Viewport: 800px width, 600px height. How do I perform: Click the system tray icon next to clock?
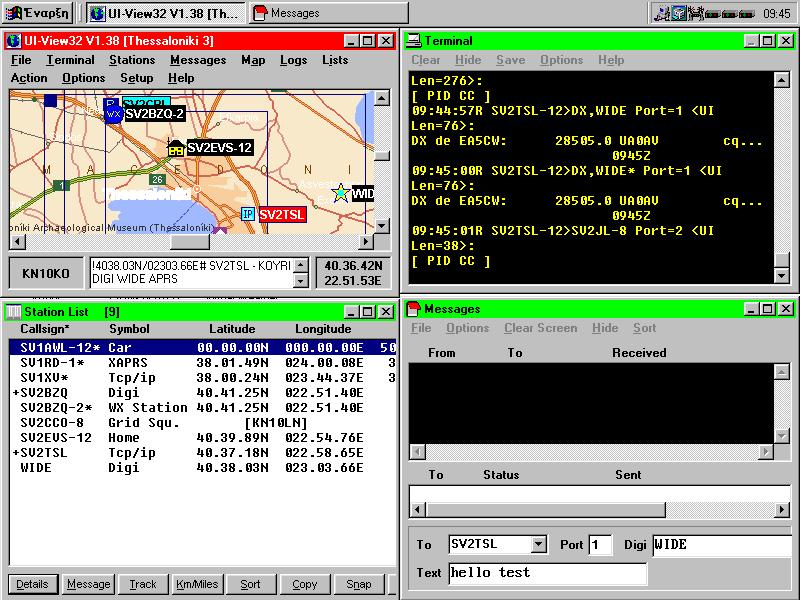(746, 14)
